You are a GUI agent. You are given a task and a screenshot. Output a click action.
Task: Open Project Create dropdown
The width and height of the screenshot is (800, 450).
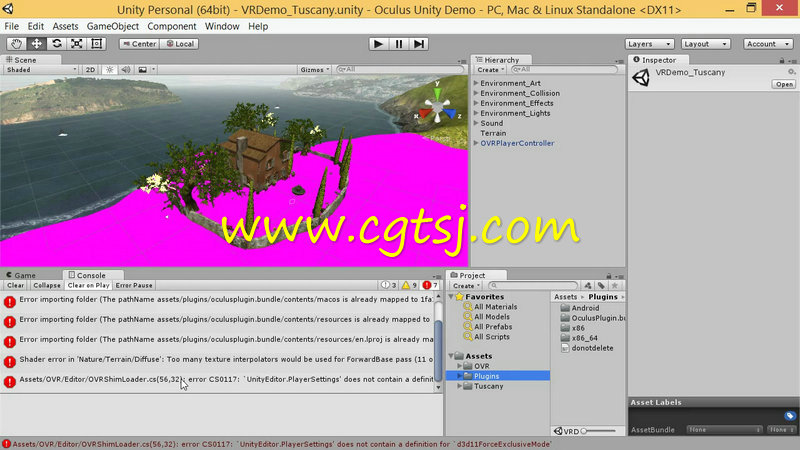(x=466, y=286)
